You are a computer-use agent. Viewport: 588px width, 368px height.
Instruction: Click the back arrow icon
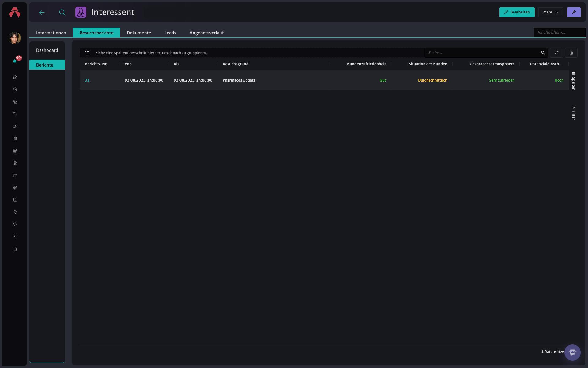(42, 12)
